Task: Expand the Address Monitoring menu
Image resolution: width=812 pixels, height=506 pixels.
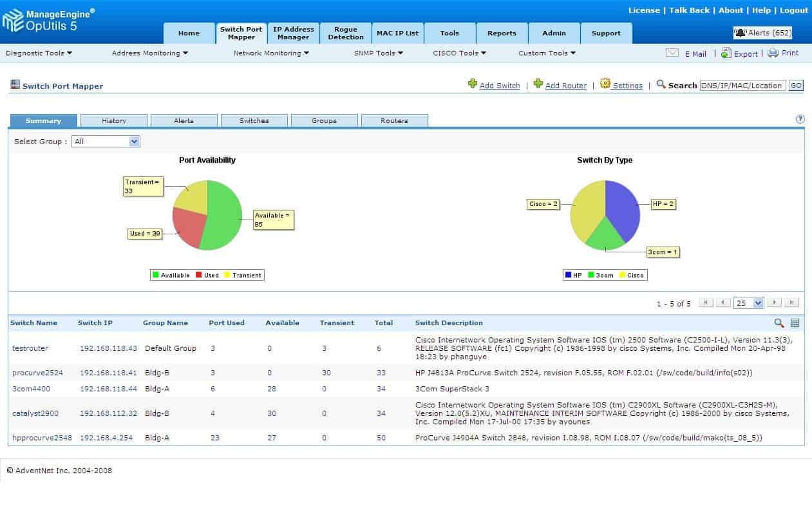Action: coord(150,53)
